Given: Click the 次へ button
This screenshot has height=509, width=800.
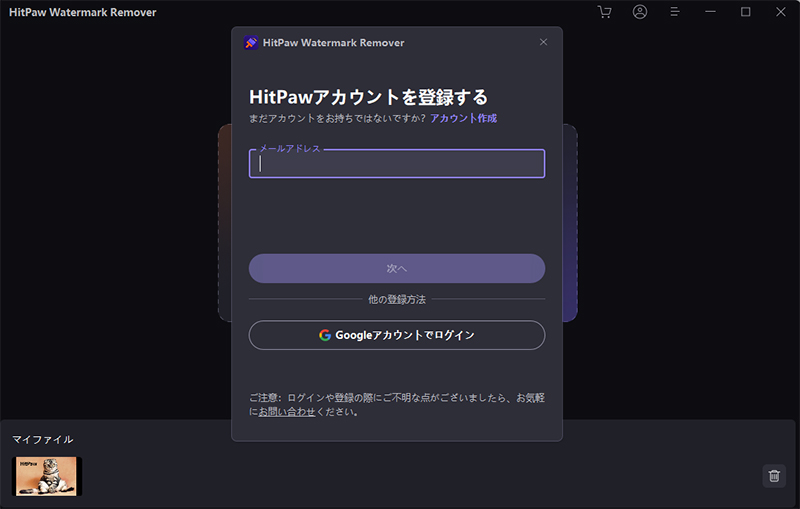Looking at the screenshot, I should [x=396, y=268].
